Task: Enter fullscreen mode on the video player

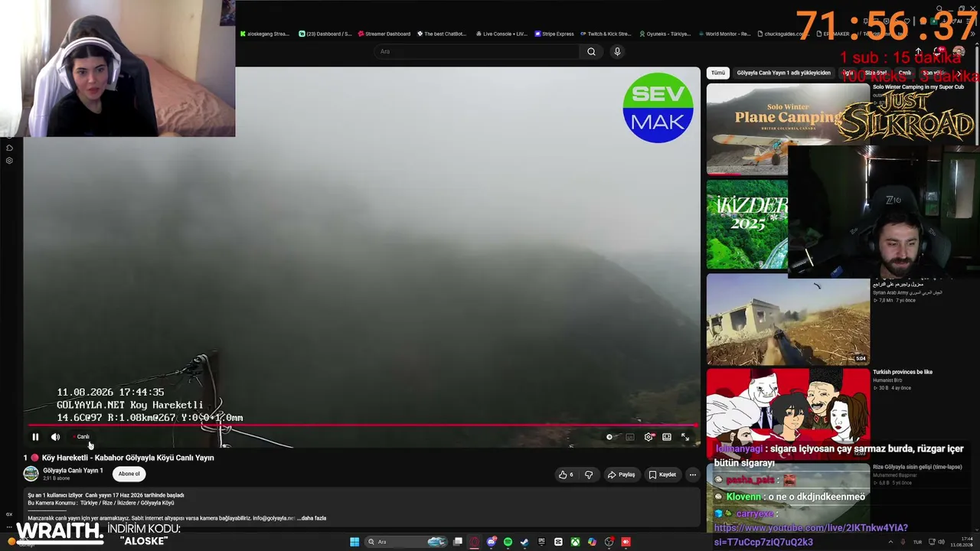Action: click(685, 437)
